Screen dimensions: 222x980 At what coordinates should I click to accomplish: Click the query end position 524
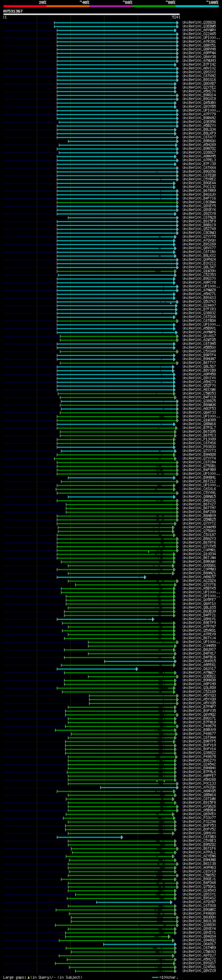175,17
